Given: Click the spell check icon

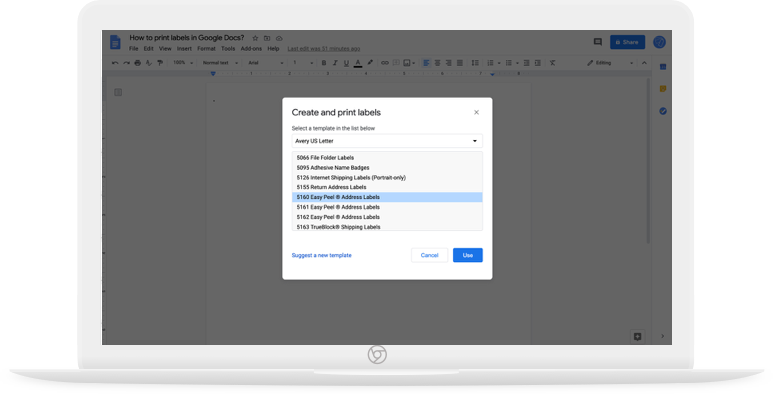Looking at the screenshot, I should (x=148, y=63).
